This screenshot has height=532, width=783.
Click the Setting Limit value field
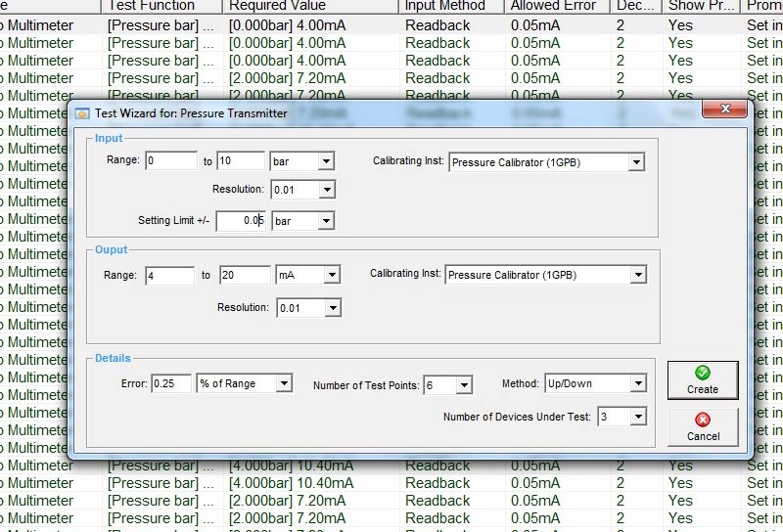[241, 221]
